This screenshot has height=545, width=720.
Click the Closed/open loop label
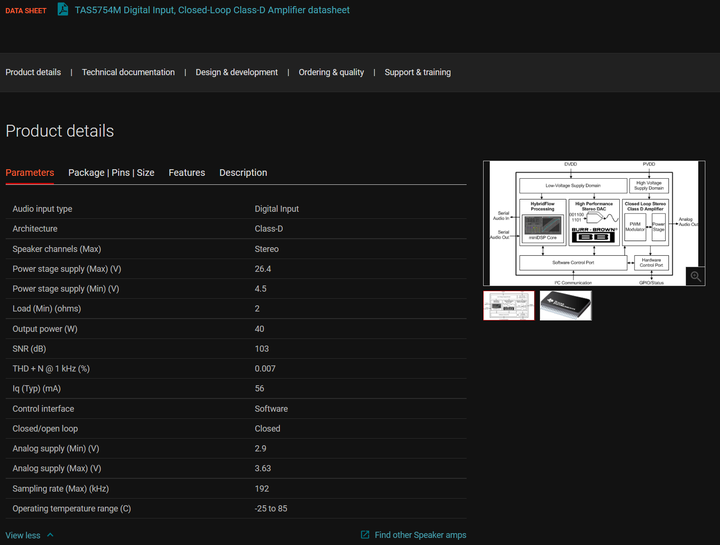point(45,429)
